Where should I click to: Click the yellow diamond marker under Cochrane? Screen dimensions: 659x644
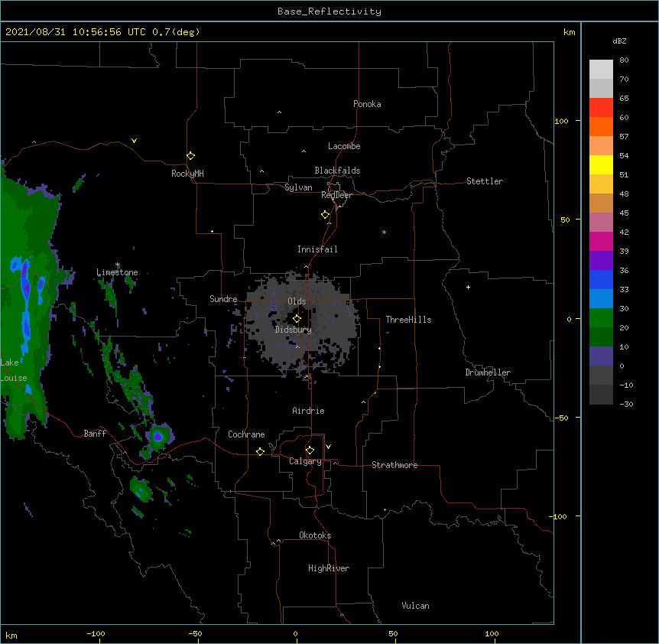[260, 451]
